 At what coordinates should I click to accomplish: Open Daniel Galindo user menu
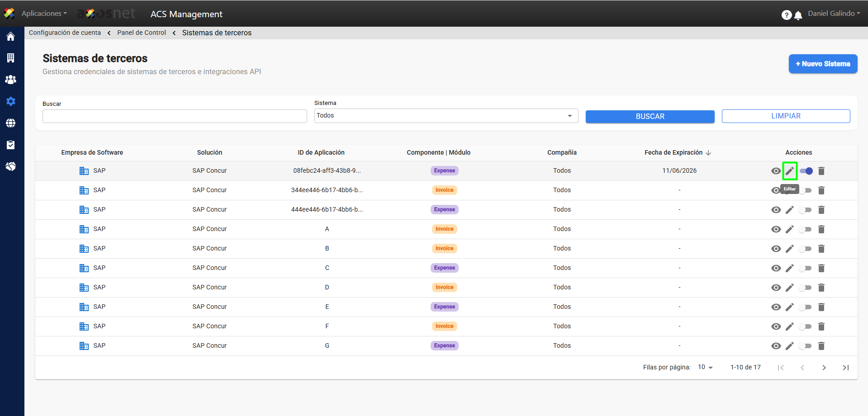(x=834, y=14)
